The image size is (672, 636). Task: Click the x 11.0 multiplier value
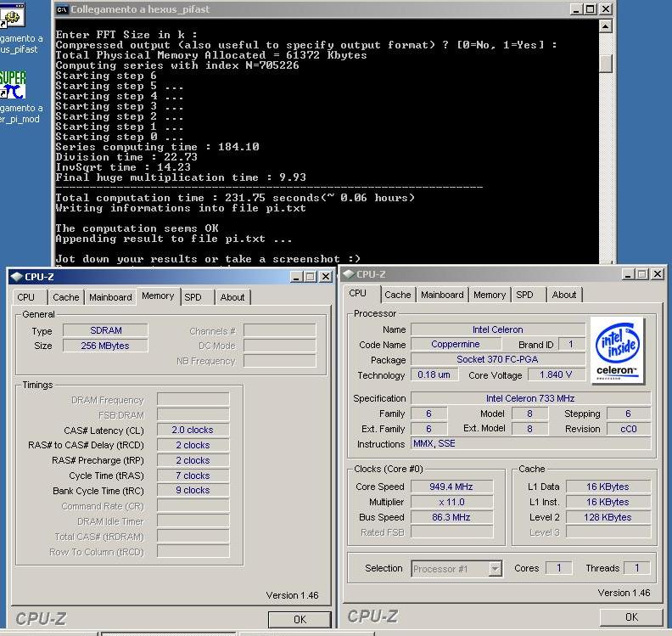(451, 502)
